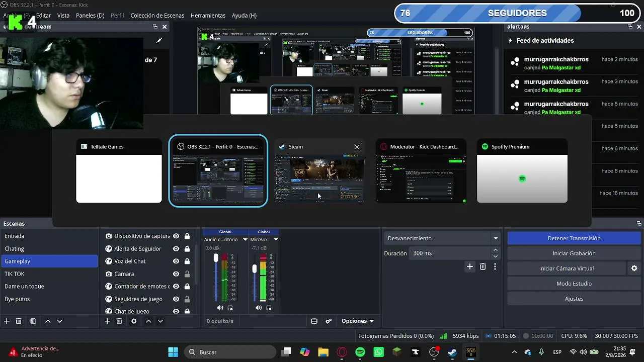Hide the Alerta de Seguidor source
This screenshot has height=362, width=644.
[176, 249]
